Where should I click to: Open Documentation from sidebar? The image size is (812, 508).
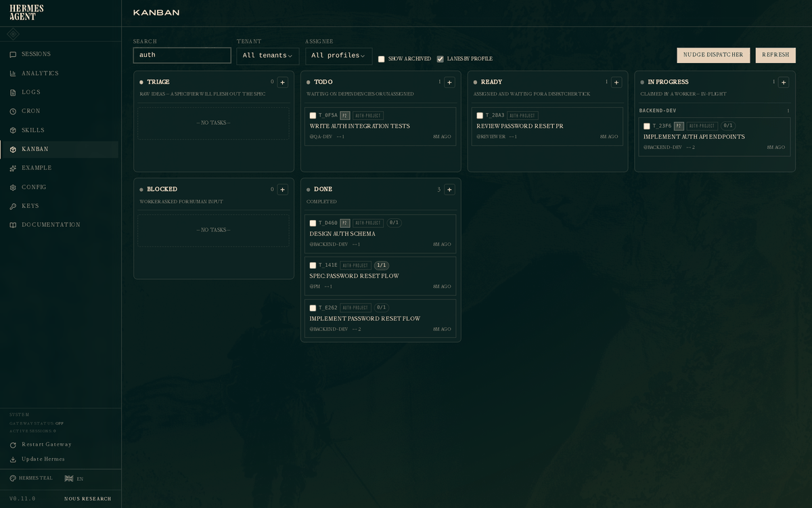(59, 225)
